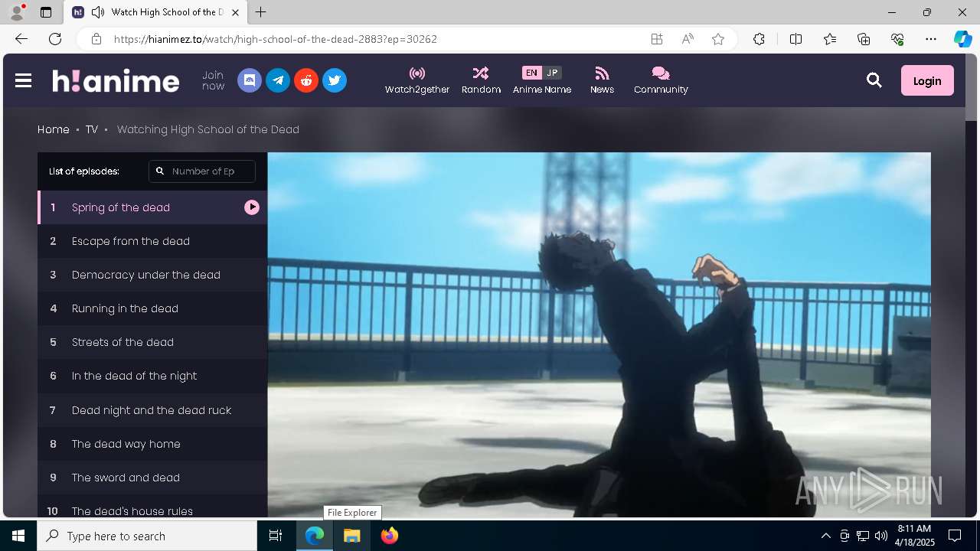This screenshot has width=980, height=551.
Task: Open the Telegram join icon
Action: tap(278, 80)
